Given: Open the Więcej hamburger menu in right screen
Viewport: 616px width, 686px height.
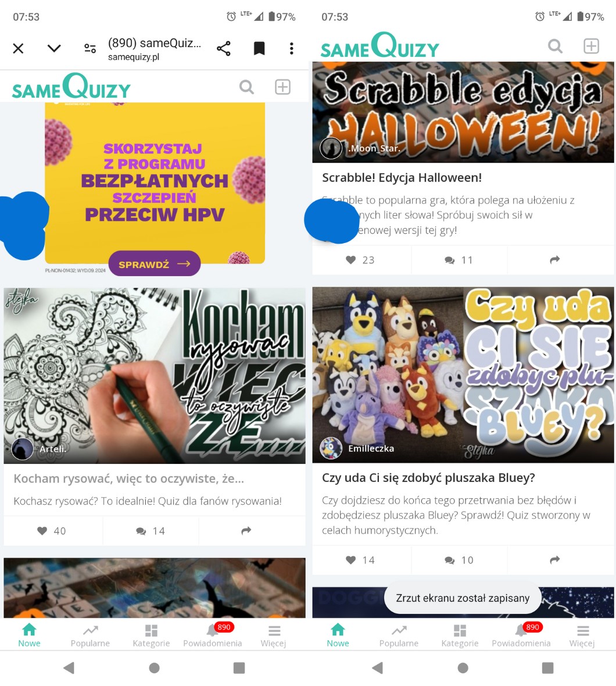Looking at the screenshot, I should click(x=582, y=635).
